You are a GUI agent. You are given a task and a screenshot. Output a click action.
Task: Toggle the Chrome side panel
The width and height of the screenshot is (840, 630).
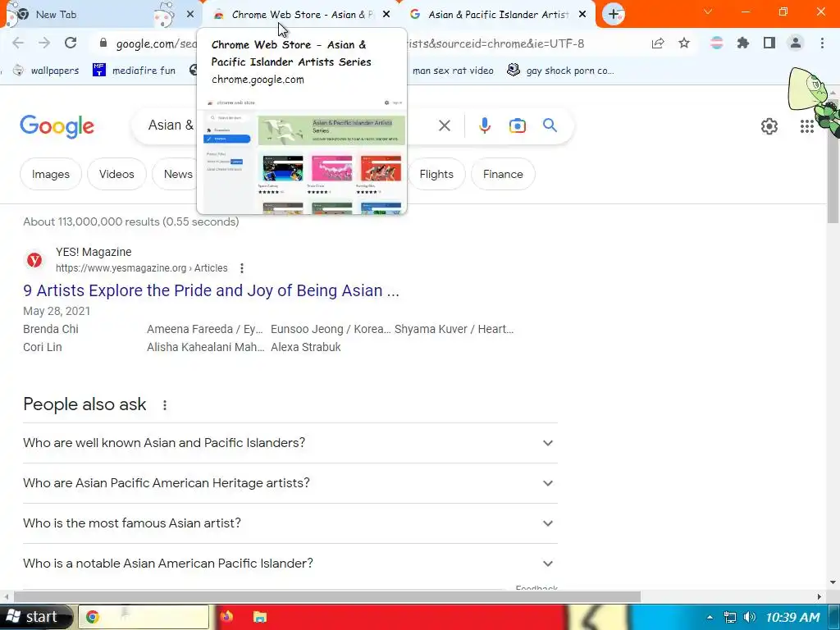click(769, 43)
